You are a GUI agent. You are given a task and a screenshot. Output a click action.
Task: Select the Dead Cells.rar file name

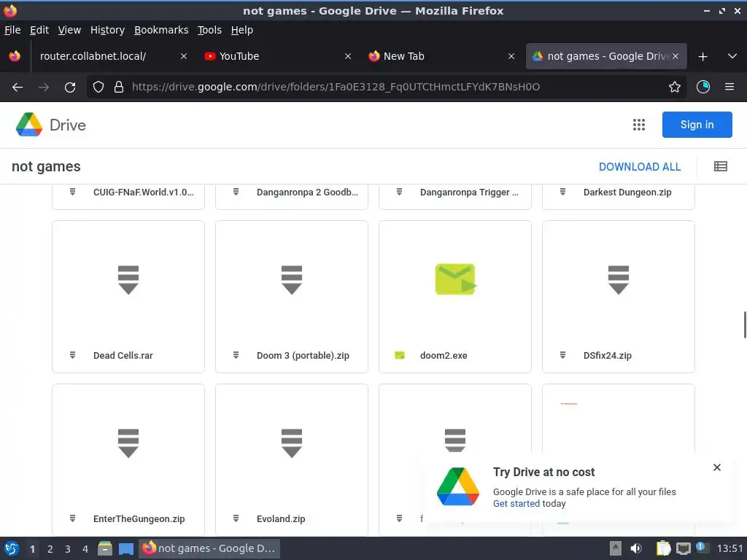pos(123,356)
